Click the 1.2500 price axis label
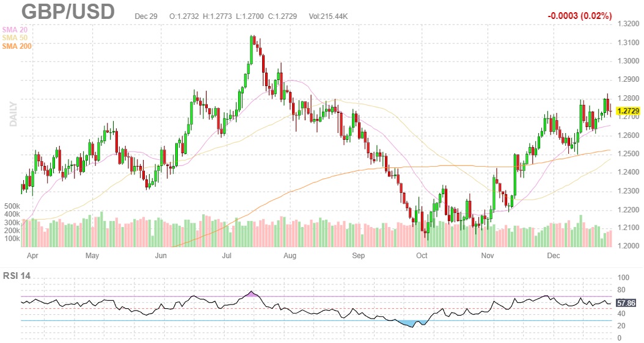644x343 pixels. (628, 154)
